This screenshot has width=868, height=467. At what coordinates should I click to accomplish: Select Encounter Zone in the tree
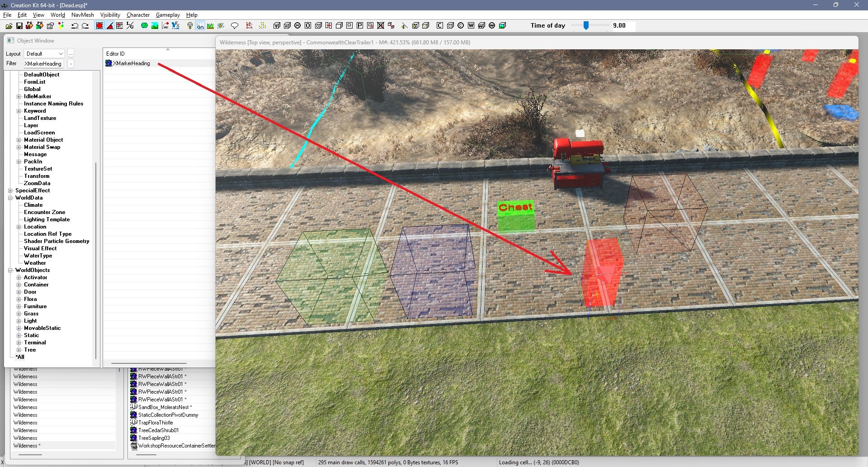44,212
